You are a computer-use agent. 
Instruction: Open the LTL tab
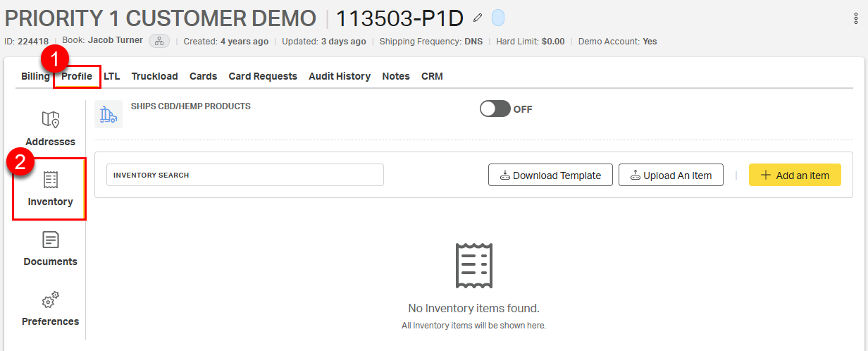point(111,76)
